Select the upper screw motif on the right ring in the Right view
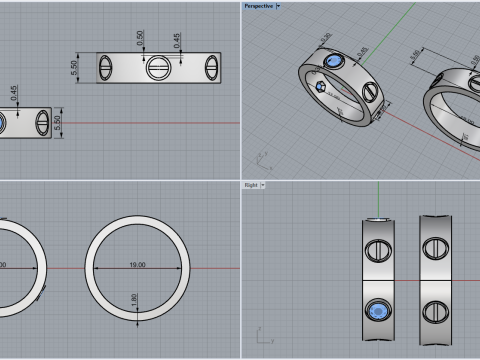 tap(435, 249)
